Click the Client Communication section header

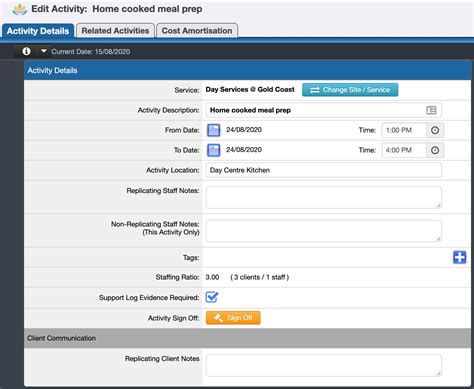click(x=247, y=338)
